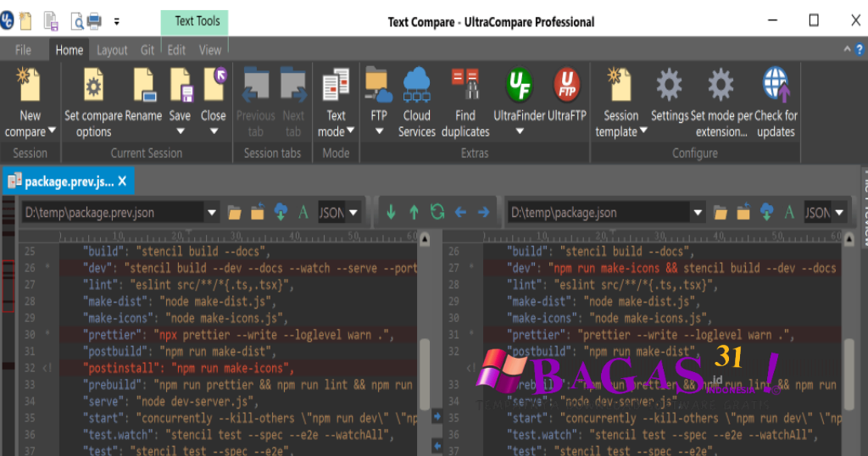This screenshot has width=868, height=456.
Task: Switch to the View ribbon tab
Action: point(210,50)
